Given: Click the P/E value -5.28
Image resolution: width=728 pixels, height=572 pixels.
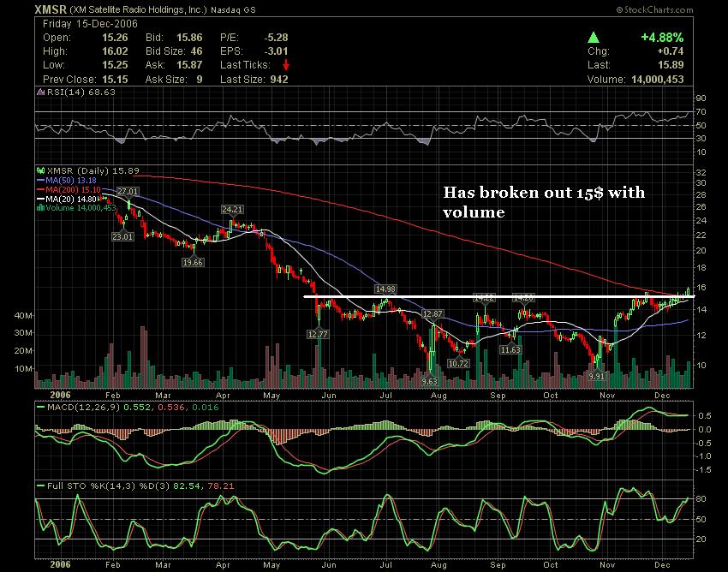Looking at the screenshot, I should 276,38.
